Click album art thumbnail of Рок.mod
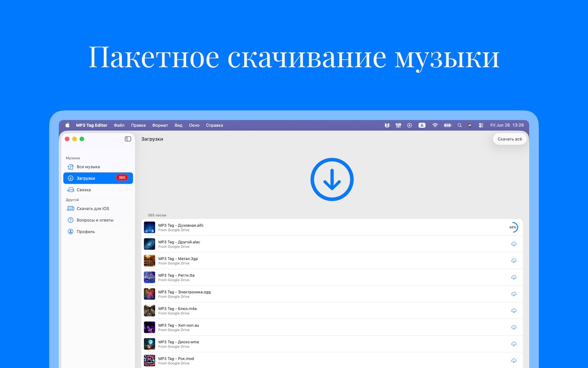Image resolution: width=588 pixels, height=368 pixels. (149, 361)
